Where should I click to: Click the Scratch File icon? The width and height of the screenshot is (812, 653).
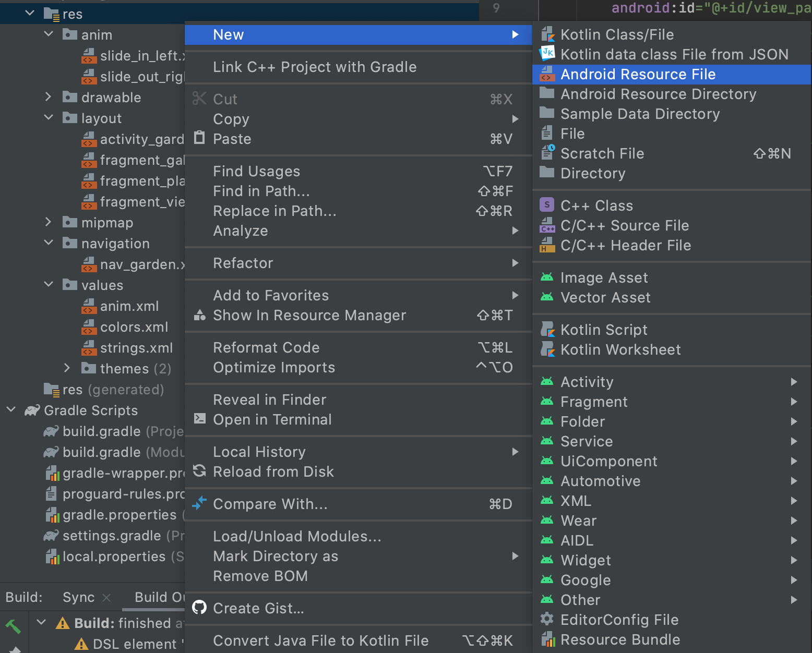(547, 153)
